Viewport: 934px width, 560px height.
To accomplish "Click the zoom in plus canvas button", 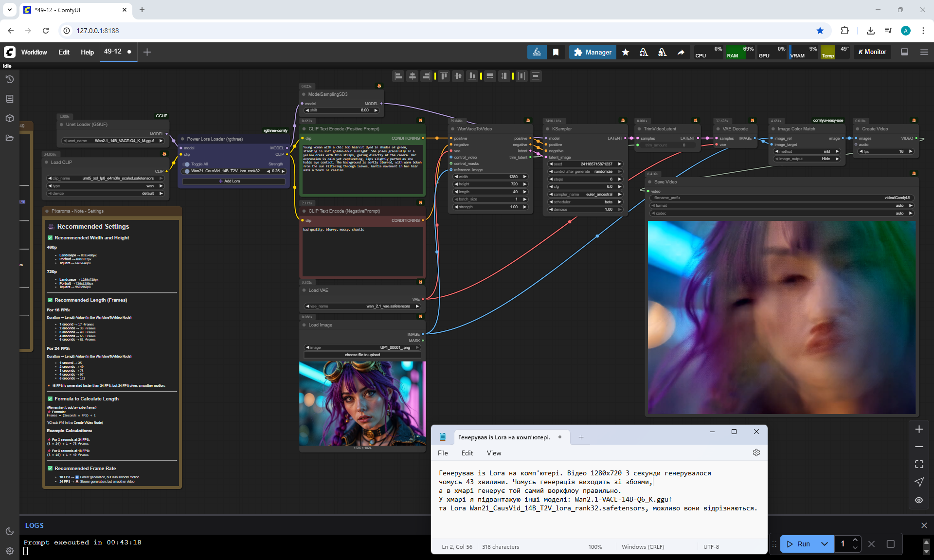I will tap(919, 429).
